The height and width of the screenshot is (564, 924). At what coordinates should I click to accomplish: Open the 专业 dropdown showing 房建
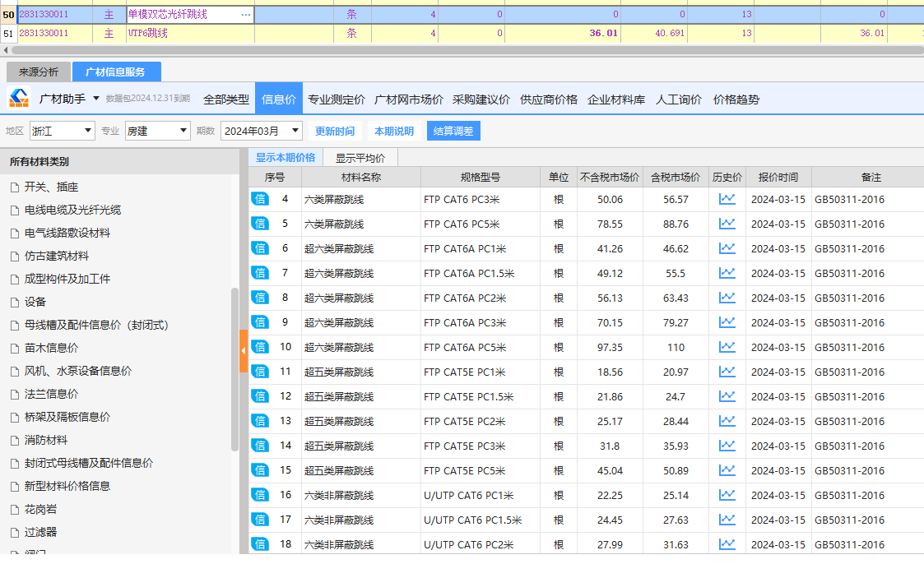point(157,131)
